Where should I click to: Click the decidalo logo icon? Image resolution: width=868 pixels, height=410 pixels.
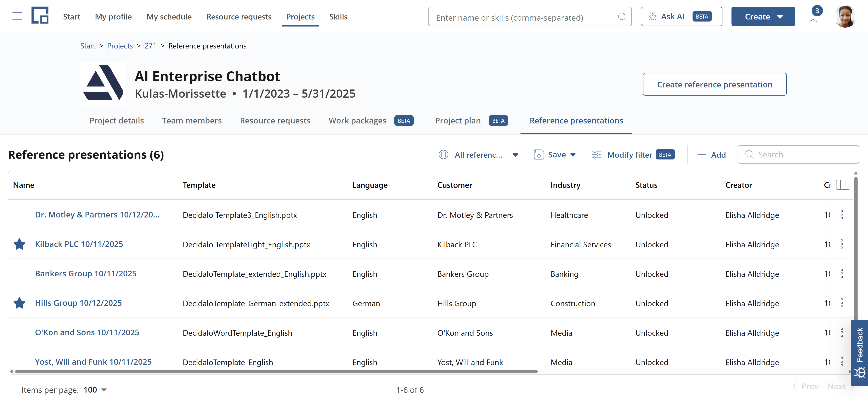tap(40, 15)
